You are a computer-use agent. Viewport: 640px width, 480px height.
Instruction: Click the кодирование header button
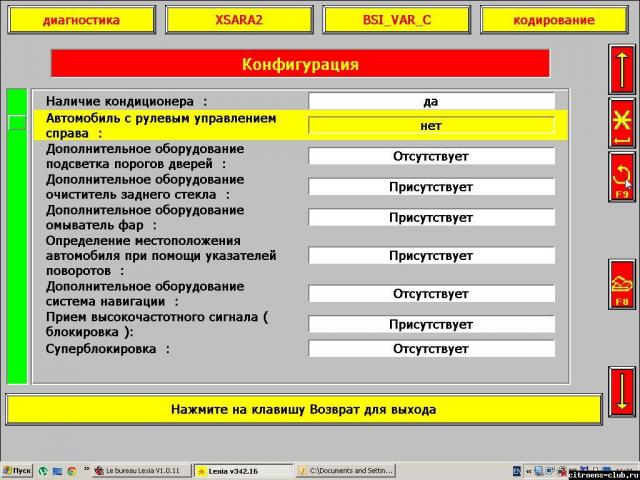tap(554, 20)
